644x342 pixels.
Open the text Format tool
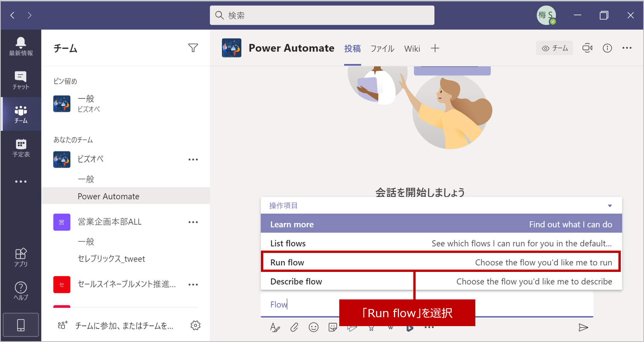coord(275,327)
